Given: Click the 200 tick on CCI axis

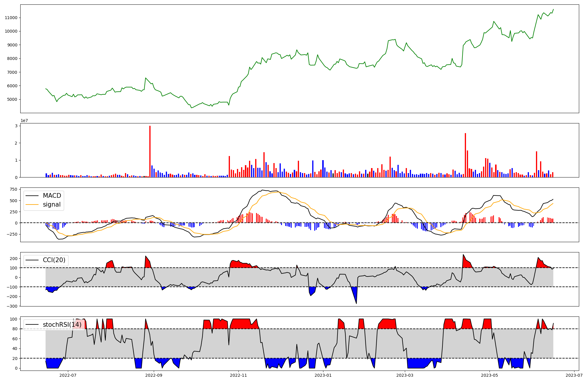Looking at the screenshot, I should (x=14, y=259).
